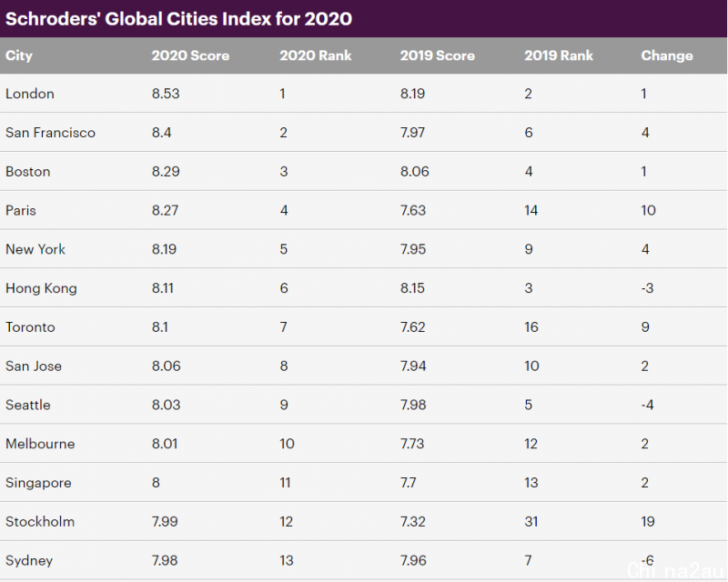Click Paris's change value of 10
Viewport: 728px width, 582px height.
(x=649, y=211)
